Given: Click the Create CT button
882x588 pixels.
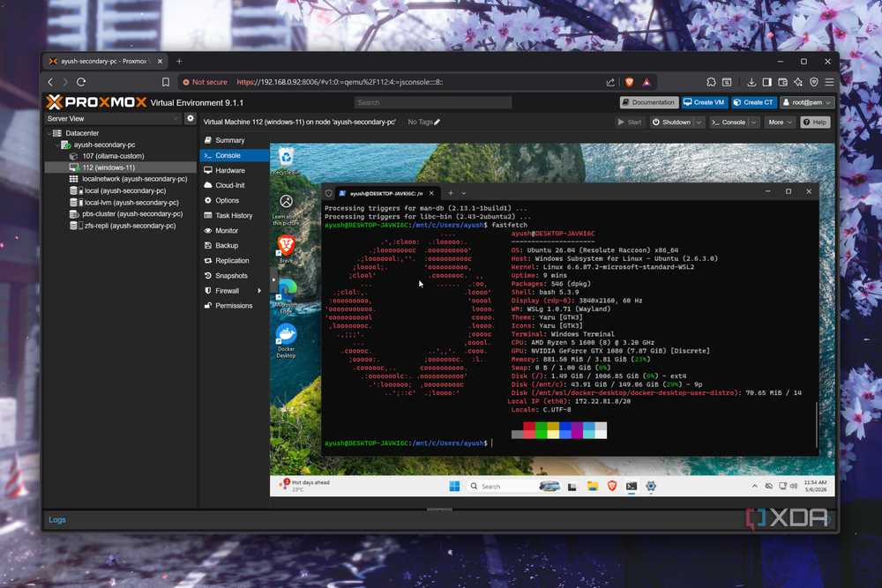Looking at the screenshot, I should click(754, 102).
